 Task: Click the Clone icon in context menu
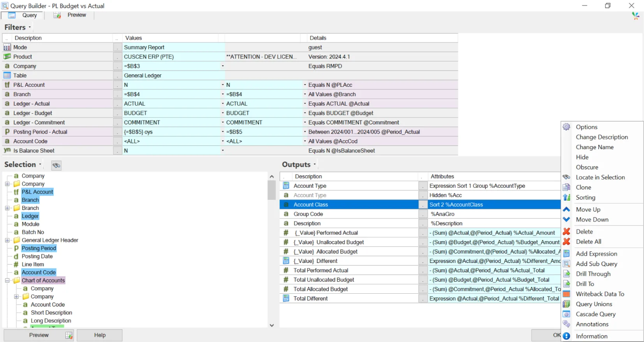567,187
